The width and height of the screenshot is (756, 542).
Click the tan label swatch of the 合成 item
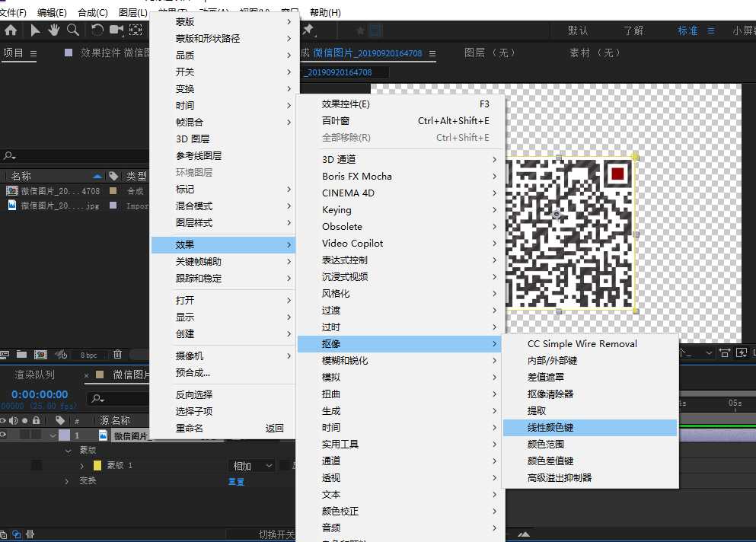pyautogui.click(x=113, y=191)
